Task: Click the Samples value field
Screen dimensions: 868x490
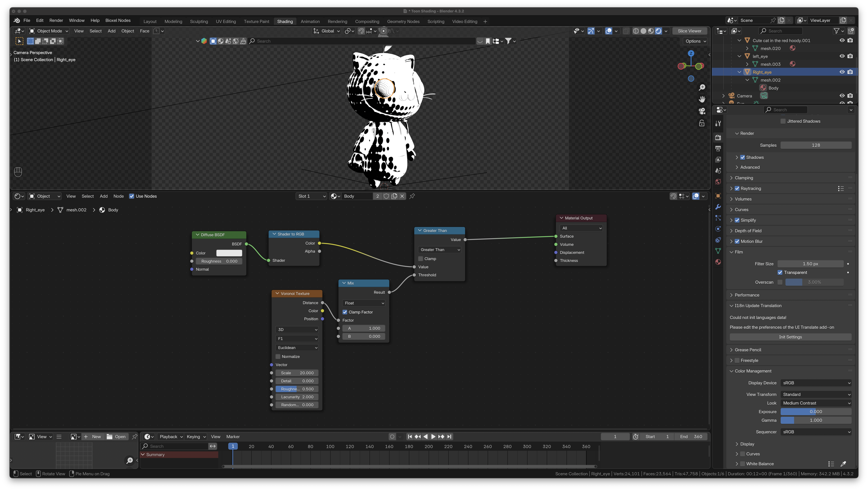Action: pos(816,145)
